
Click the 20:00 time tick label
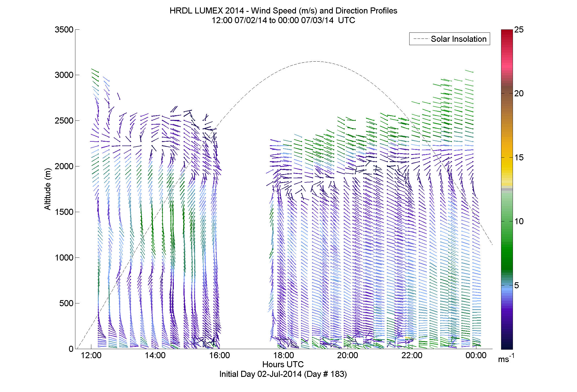[x=348, y=355]
